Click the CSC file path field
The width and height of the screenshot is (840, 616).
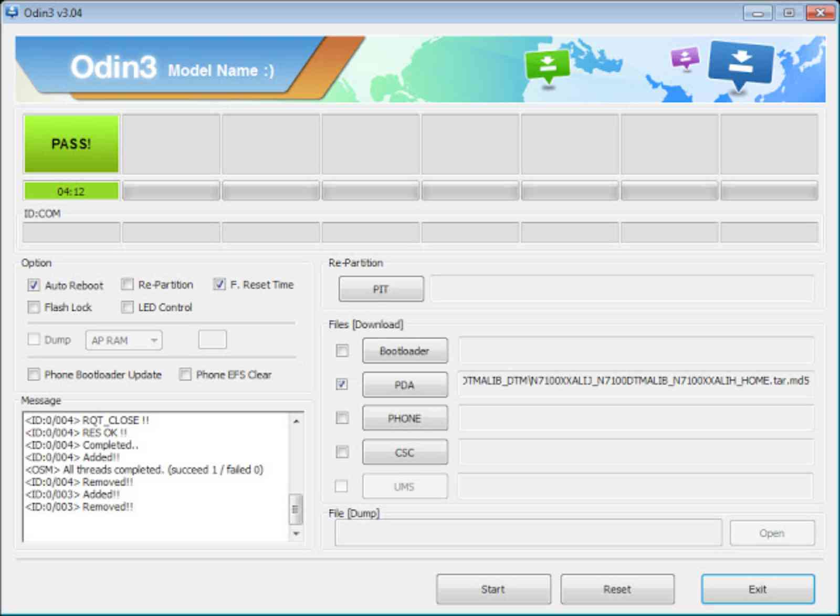click(x=636, y=452)
